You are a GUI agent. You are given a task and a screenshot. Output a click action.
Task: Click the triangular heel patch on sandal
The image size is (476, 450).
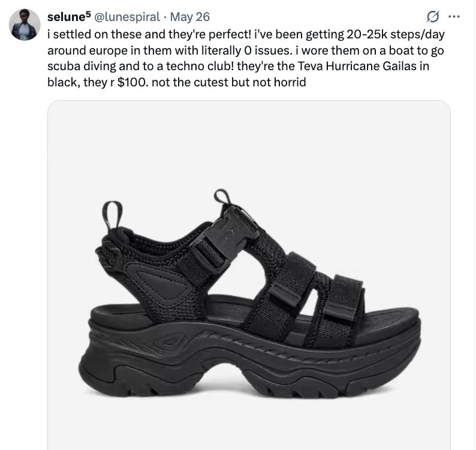coord(161,281)
